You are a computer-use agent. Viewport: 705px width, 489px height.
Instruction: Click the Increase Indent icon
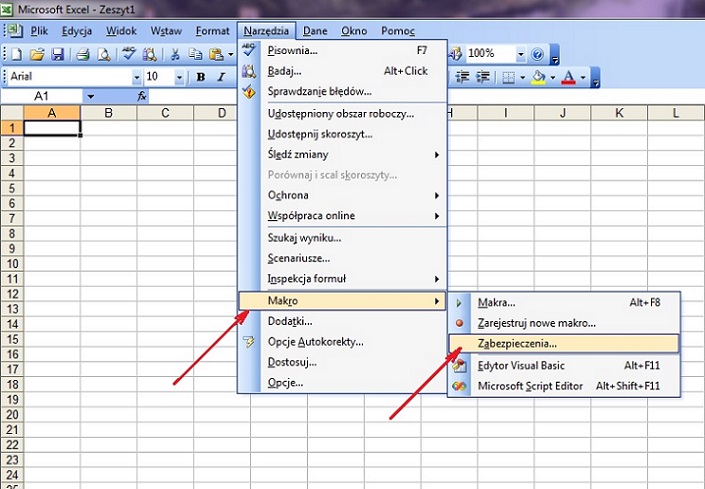(482, 77)
